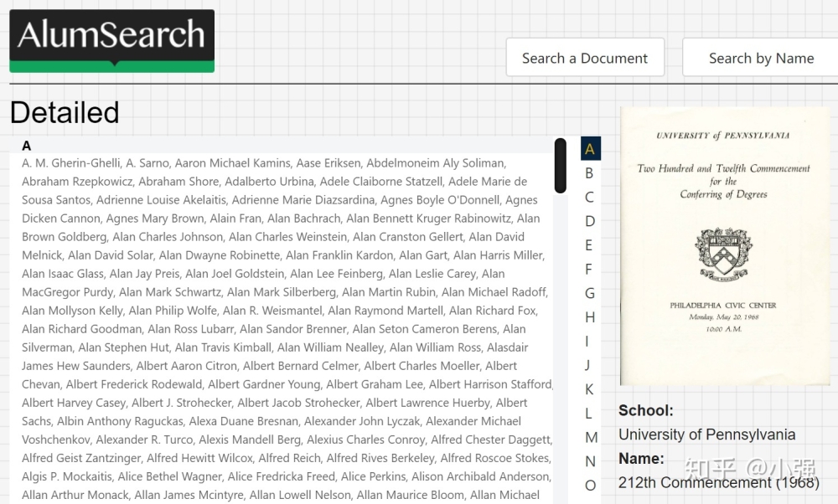The height and width of the screenshot is (504, 838).
Task: Click the name Alan Philip Wolfe
Action: pyautogui.click(x=173, y=311)
